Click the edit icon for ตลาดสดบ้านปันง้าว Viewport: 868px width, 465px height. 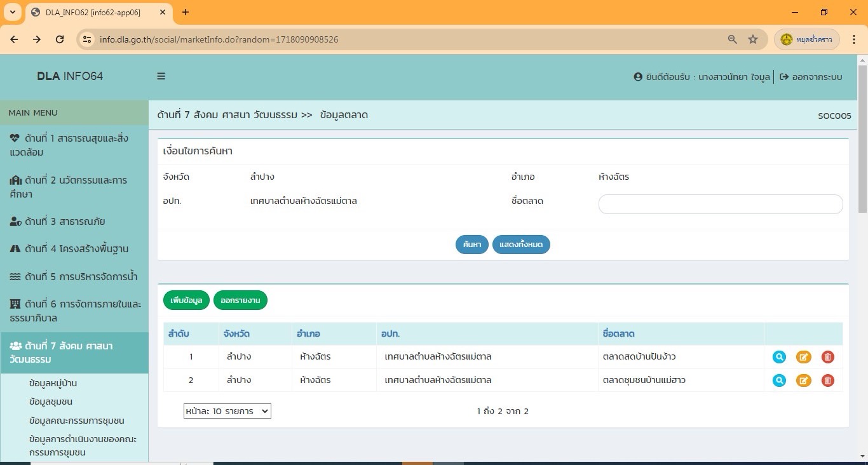pos(803,357)
